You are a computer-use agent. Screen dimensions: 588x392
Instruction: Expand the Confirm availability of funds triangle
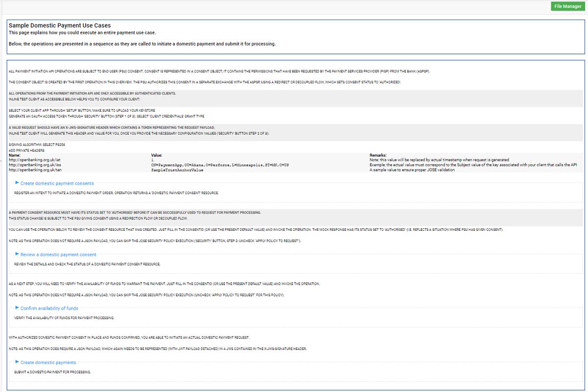click(17, 308)
